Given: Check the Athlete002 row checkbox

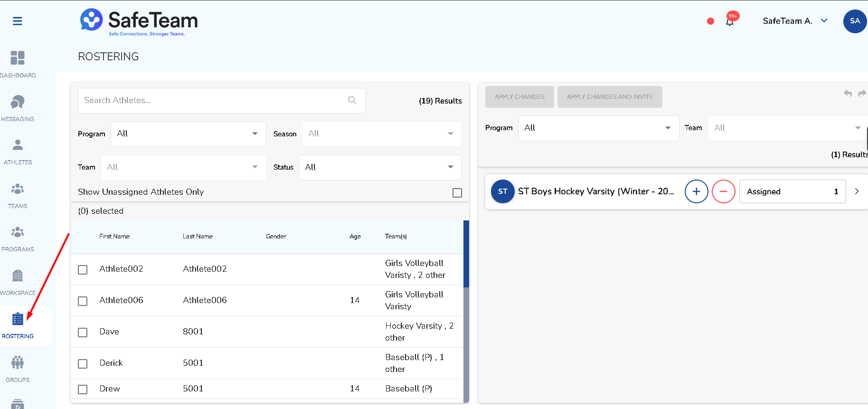Looking at the screenshot, I should pos(83,270).
